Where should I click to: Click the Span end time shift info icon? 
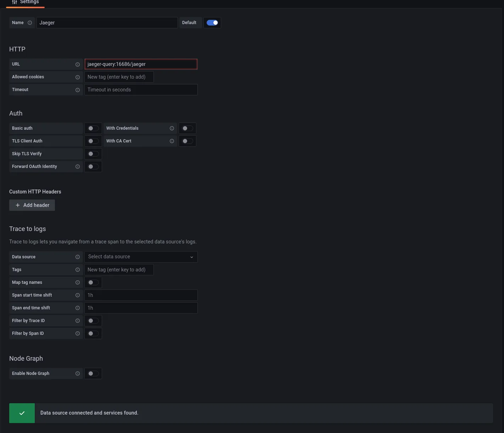click(78, 308)
